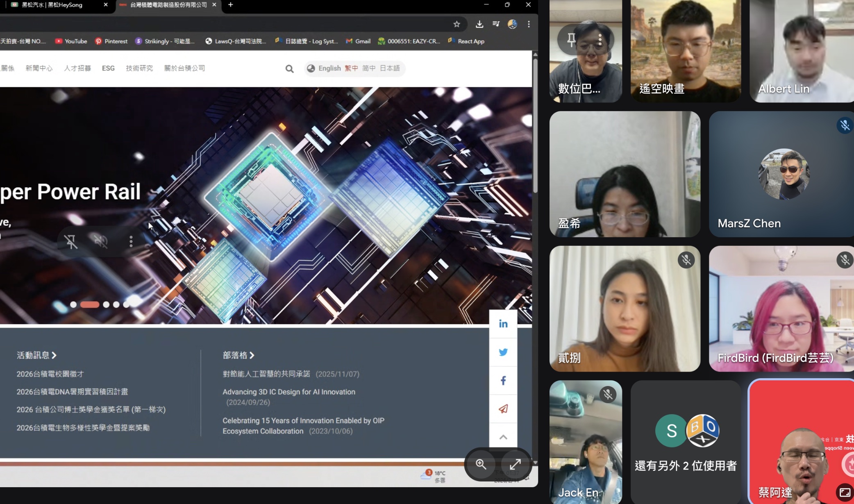
Task: Open 2026台積電DNA暑期實習積因計畫 item
Action: (x=72, y=392)
